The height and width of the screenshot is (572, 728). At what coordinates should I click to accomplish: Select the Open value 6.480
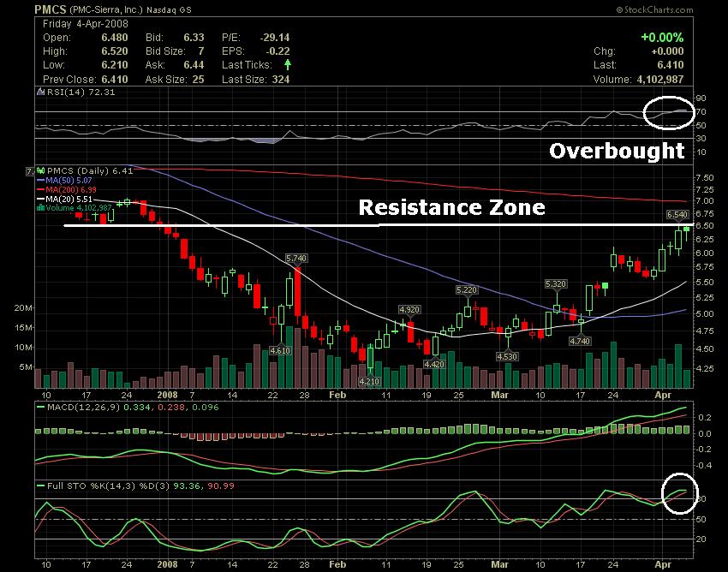click(x=115, y=38)
